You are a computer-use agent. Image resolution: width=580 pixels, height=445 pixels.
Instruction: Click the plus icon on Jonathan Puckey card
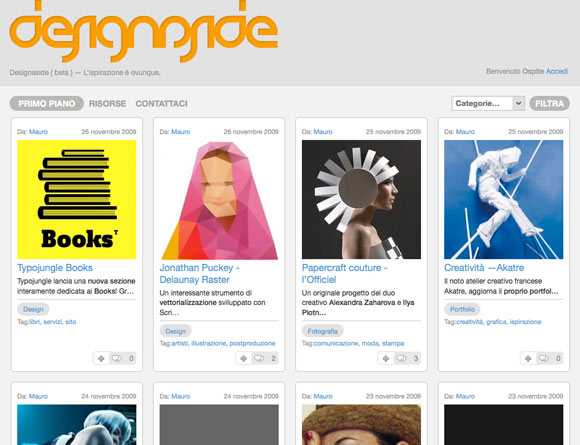point(244,358)
